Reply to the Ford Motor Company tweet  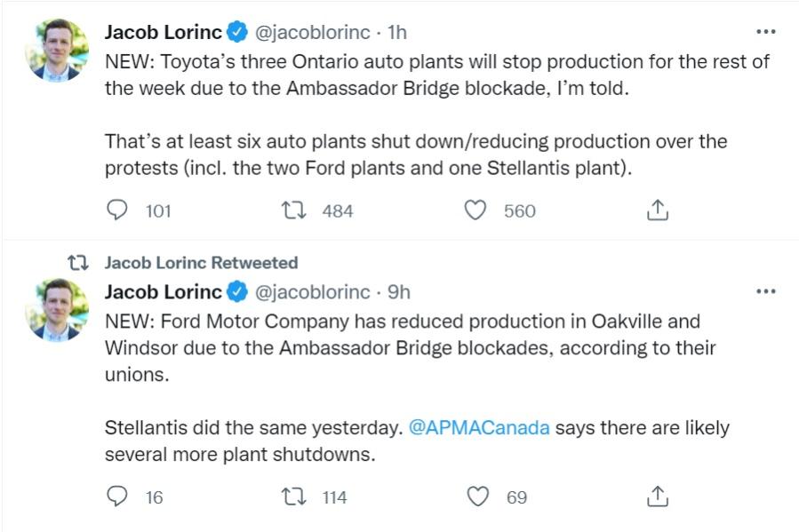point(117,496)
